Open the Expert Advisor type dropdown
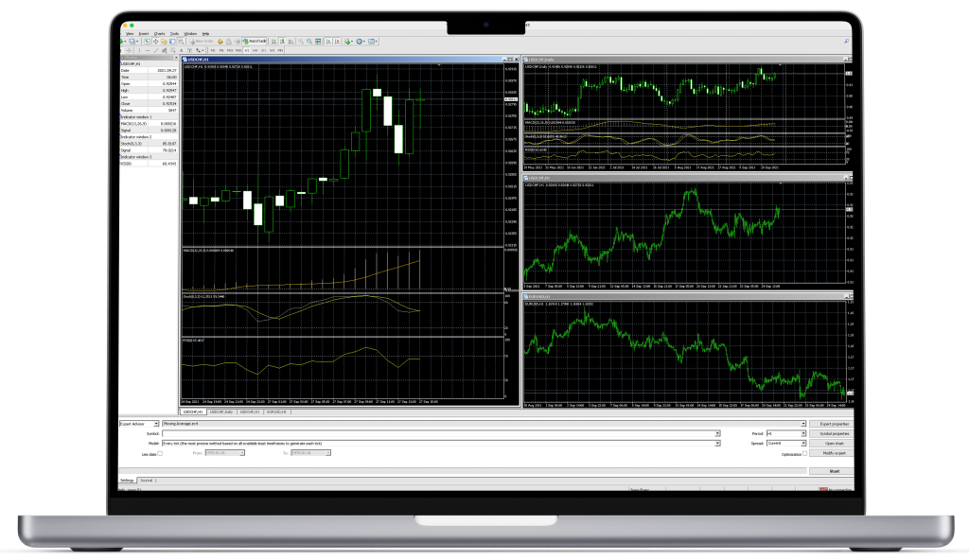969x560 pixels. [x=156, y=424]
